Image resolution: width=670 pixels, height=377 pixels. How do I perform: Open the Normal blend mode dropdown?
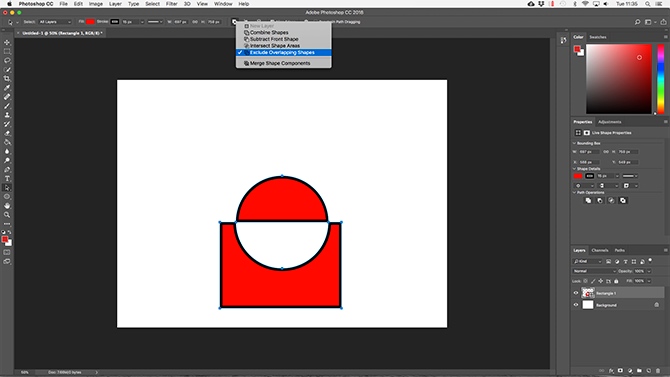594,271
